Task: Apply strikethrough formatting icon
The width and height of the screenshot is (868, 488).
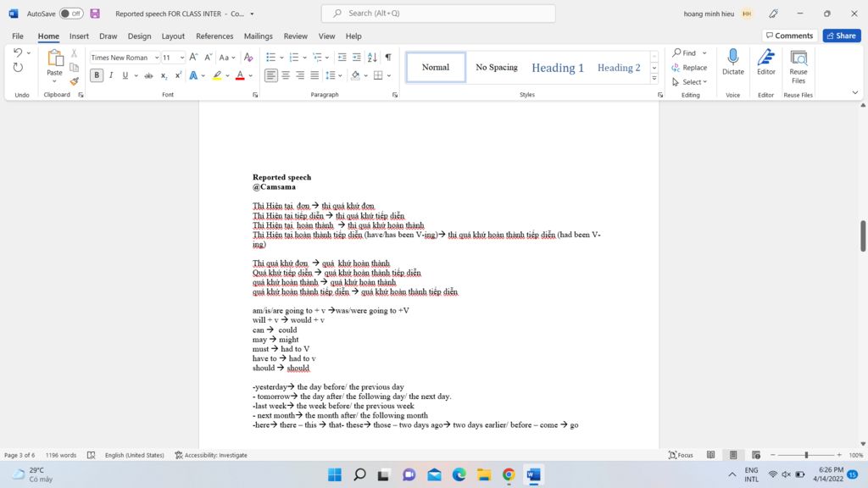Action: pos(148,75)
